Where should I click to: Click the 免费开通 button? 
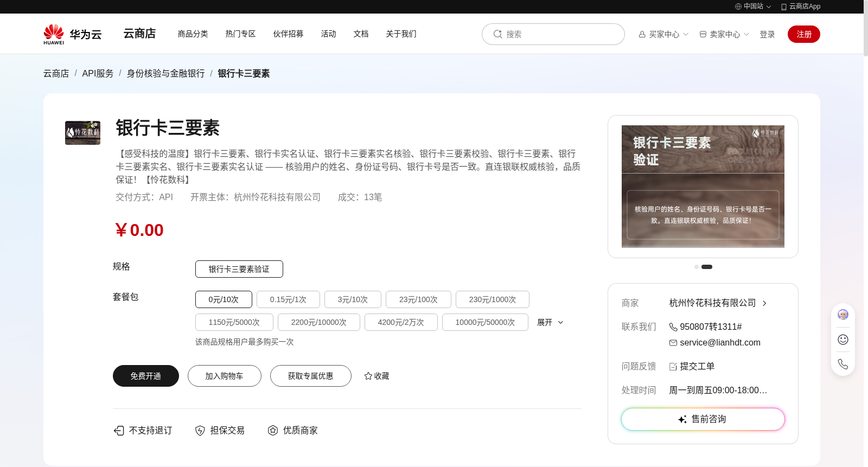pos(146,376)
